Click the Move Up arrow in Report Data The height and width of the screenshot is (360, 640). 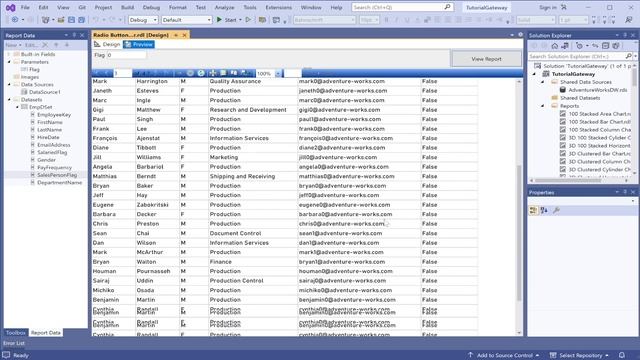pyautogui.click(x=56, y=45)
